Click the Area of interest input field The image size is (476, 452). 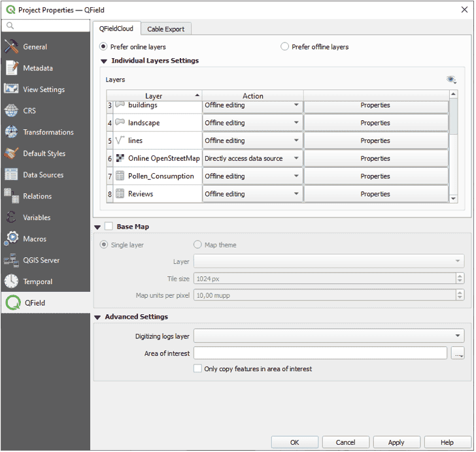pyautogui.click(x=320, y=353)
